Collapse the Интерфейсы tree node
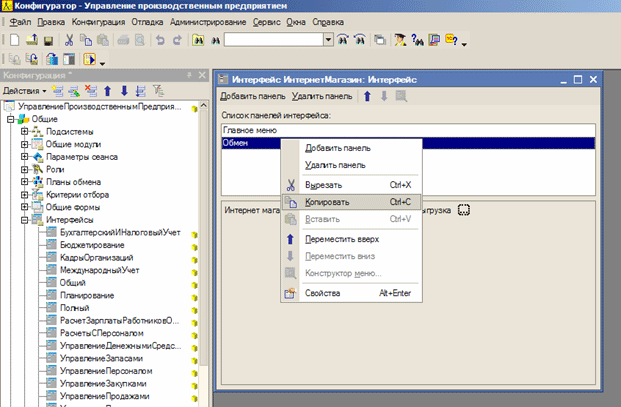621x407 pixels. [23, 219]
